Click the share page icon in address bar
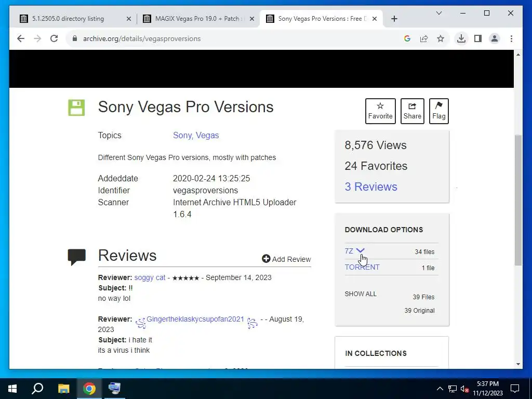This screenshot has height=399, width=532. pyautogui.click(x=424, y=38)
